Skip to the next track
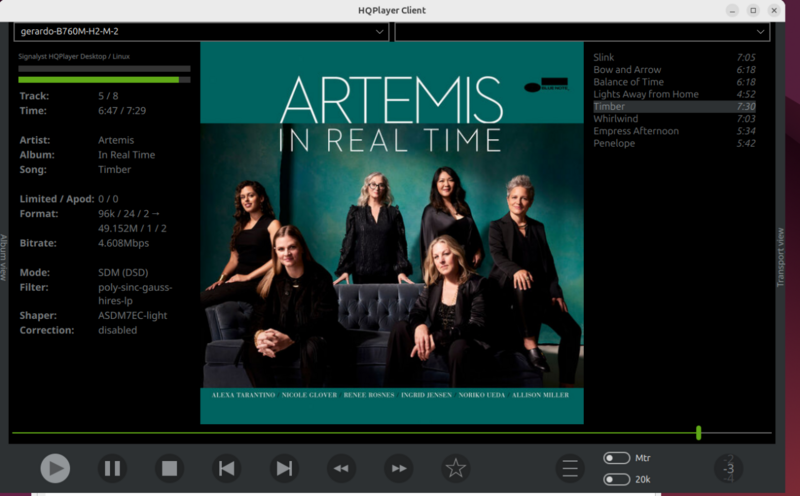This screenshot has height=496, width=800. pos(284,467)
